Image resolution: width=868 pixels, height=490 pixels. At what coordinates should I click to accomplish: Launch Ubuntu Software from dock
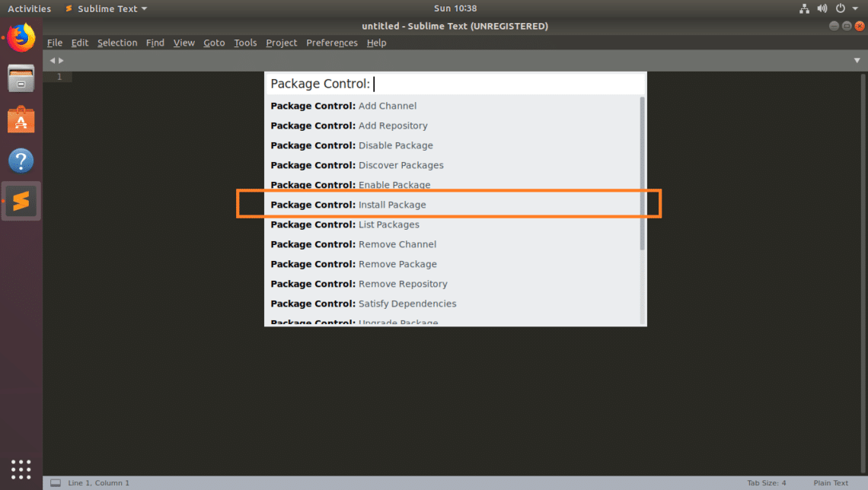coord(21,119)
